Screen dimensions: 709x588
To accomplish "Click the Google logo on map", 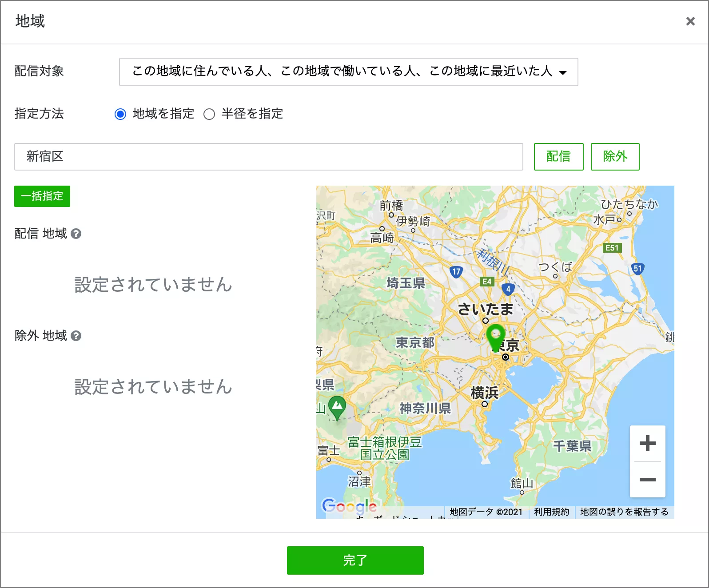I will pyautogui.click(x=349, y=506).
